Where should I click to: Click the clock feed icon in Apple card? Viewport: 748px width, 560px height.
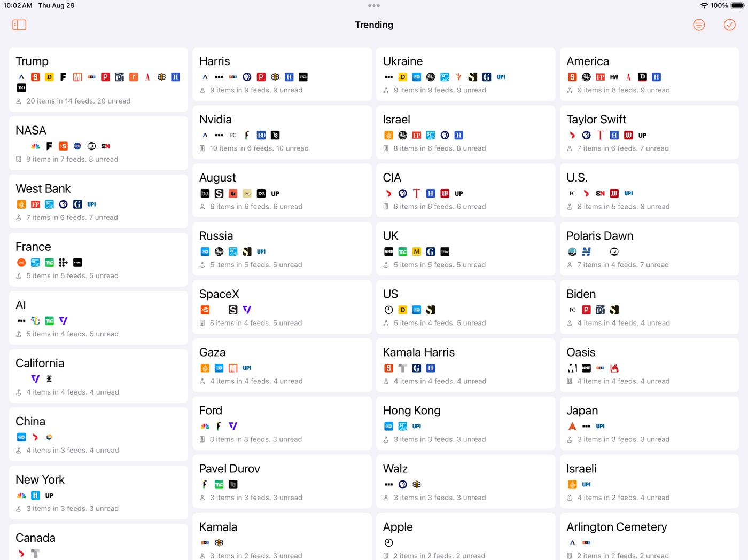point(389,543)
